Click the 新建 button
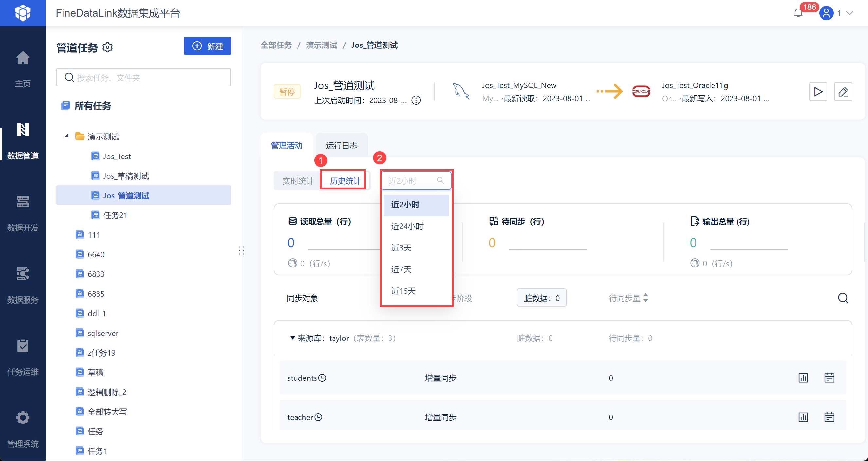868x461 pixels. [x=207, y=46]
